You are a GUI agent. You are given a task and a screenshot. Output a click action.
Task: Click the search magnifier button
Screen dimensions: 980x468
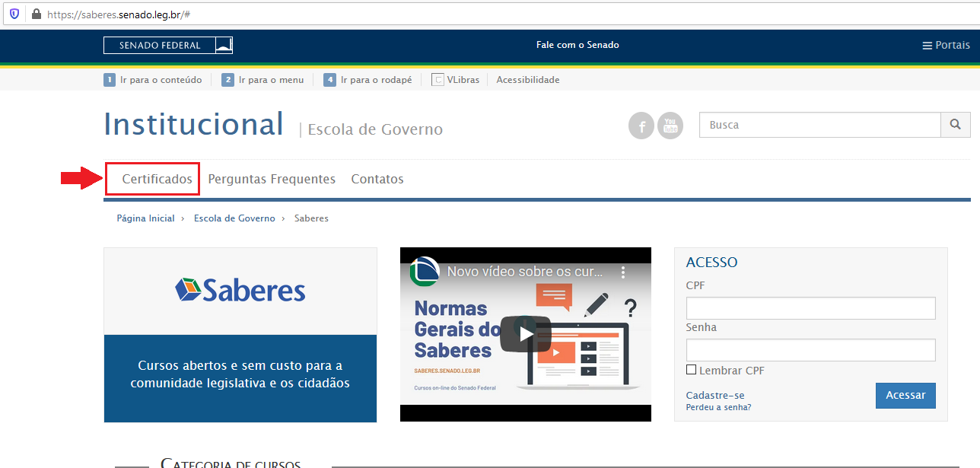956,125
